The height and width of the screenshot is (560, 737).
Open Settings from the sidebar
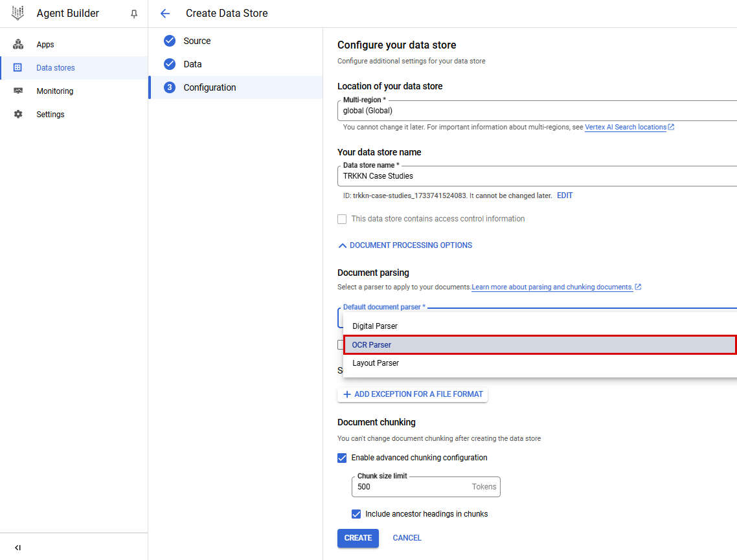point(51,114)
